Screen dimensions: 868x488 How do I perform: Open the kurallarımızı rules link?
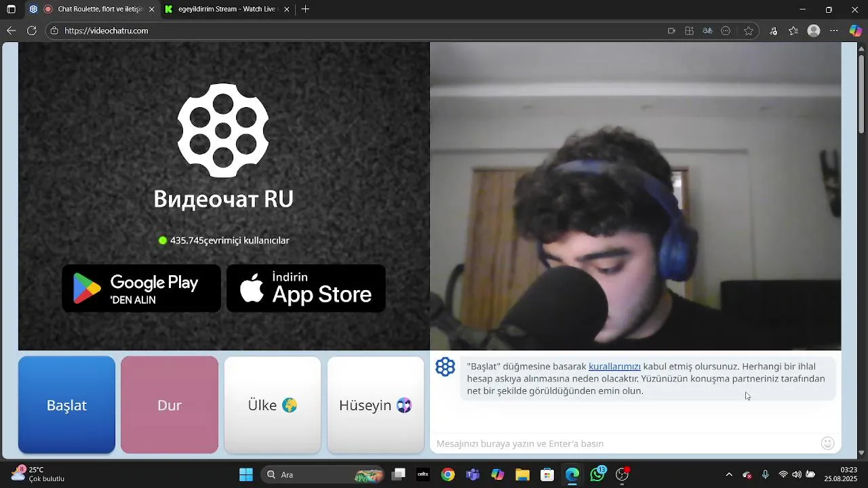(614, 367)
